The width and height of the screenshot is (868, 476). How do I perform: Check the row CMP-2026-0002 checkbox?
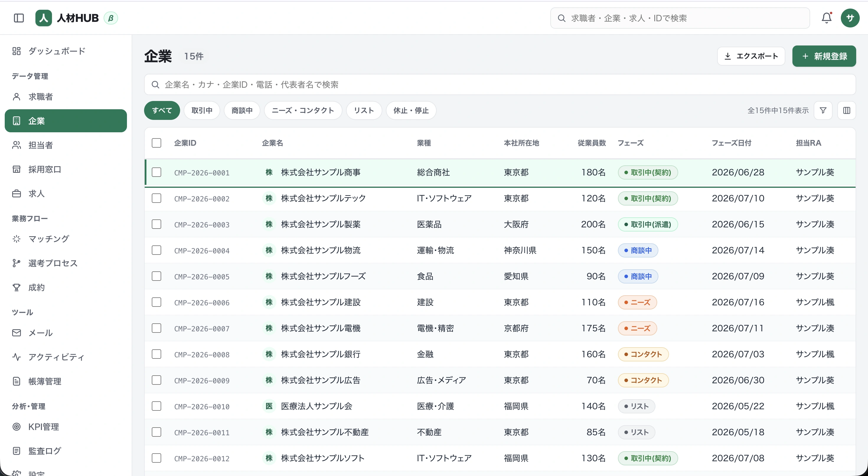[156, 198]
